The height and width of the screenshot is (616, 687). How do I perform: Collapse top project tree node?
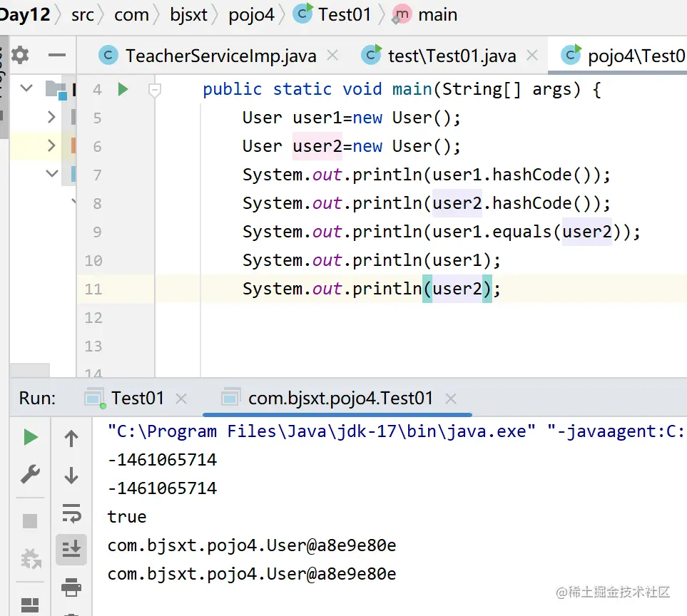[26, 88]
